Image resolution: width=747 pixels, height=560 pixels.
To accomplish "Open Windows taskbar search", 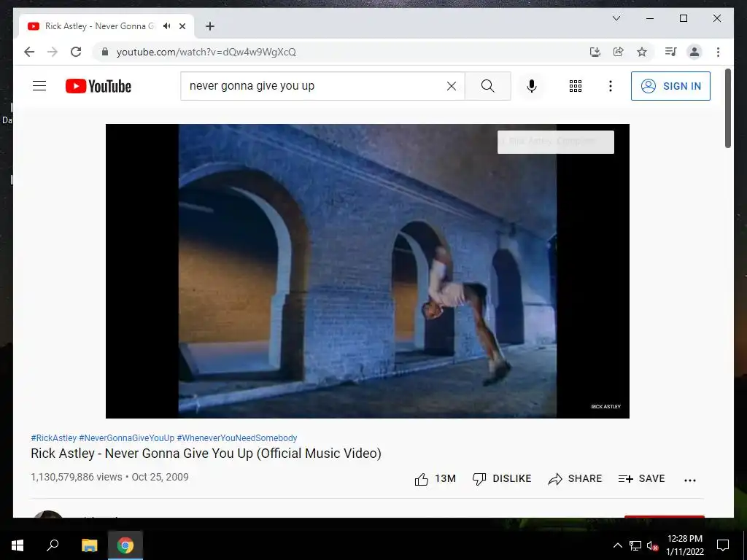I will pos(53,545).
